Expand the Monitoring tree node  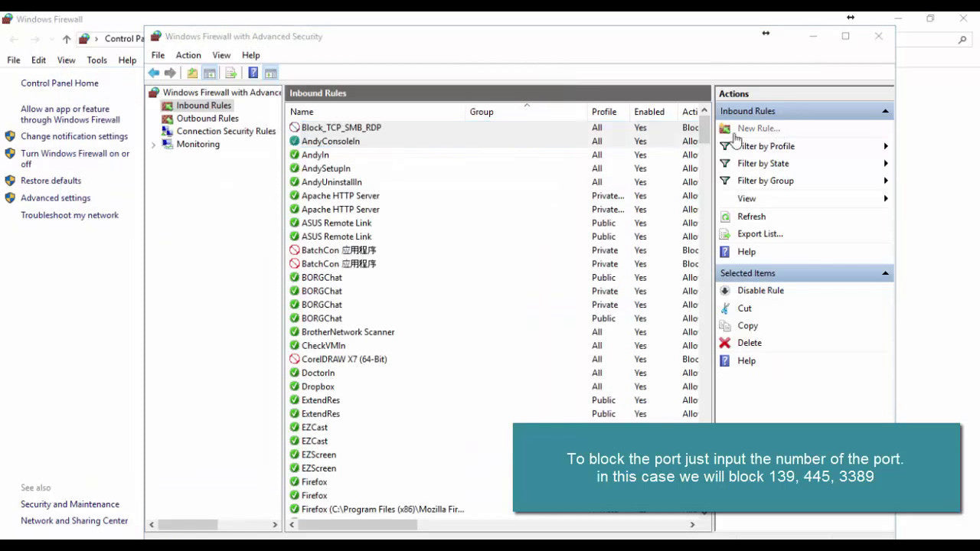153,145
